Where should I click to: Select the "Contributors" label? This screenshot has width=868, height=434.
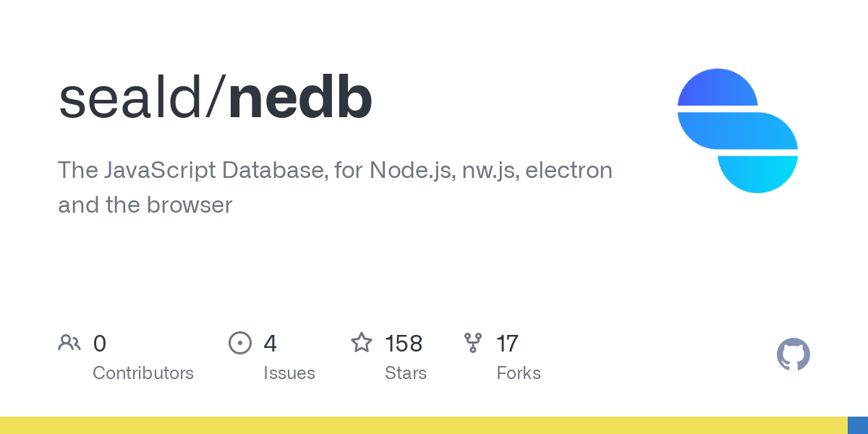pyautogui.click(x=143, y=373)
